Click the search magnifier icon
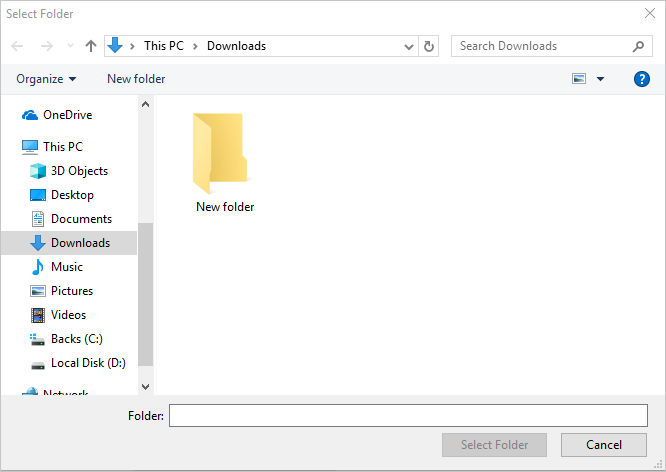Screen dimensions: 666x472 [x=639, y=46]
